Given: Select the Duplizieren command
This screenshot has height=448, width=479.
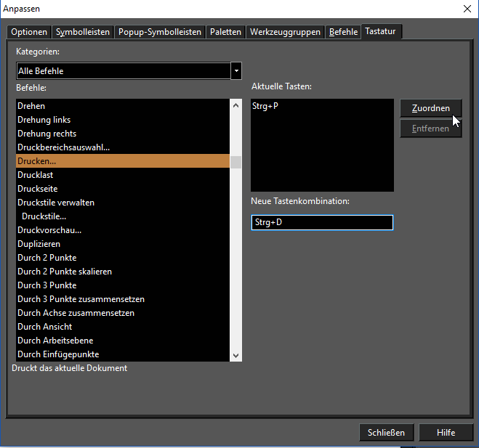Looking at the screenshot, I should pyautogui.click(x=123, y=244).
